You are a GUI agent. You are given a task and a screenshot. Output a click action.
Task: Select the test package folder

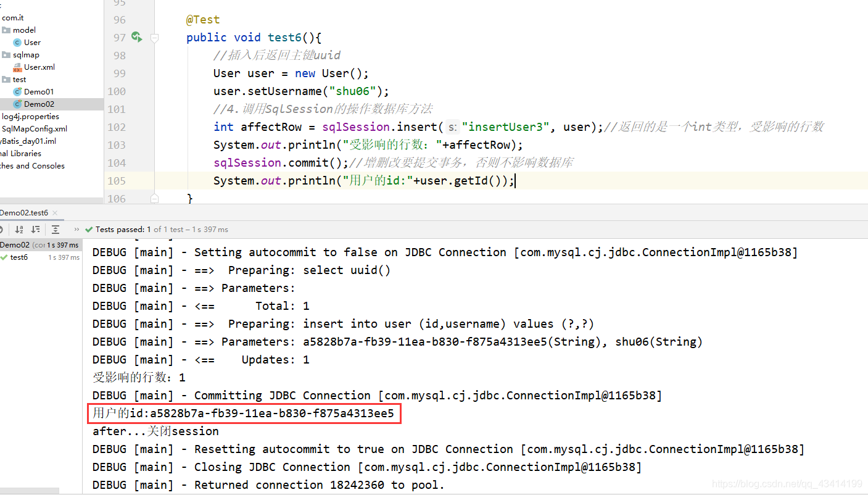tap(19, 80)
